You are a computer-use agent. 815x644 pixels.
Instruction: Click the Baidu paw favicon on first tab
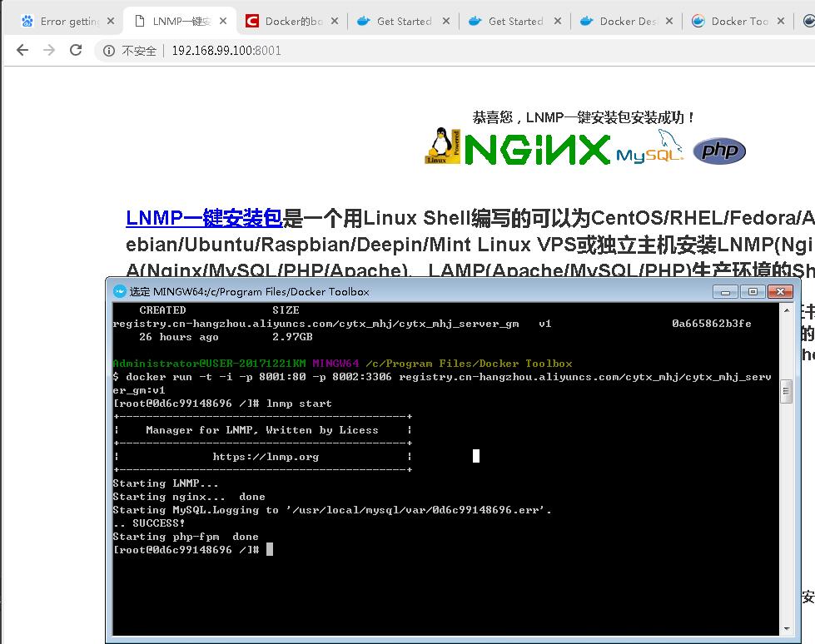tap(27, 22)
